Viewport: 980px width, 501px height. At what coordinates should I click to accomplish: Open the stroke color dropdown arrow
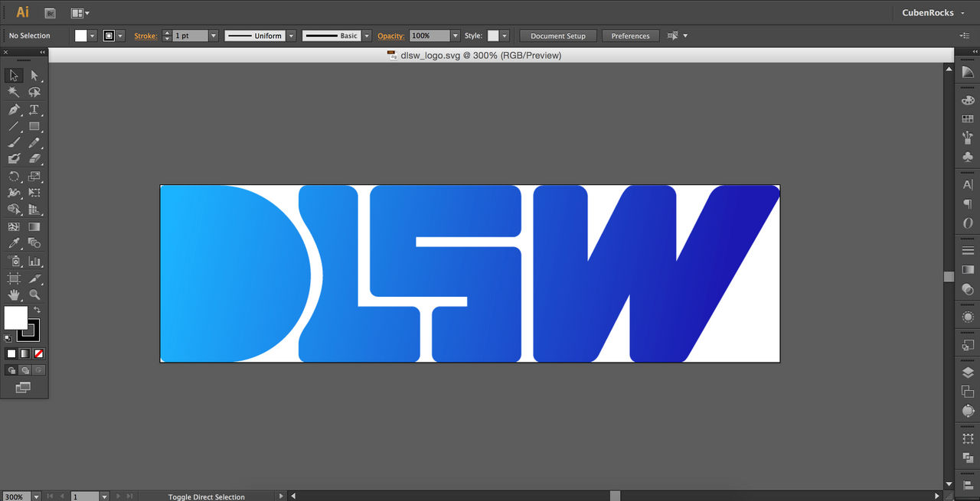120,36
